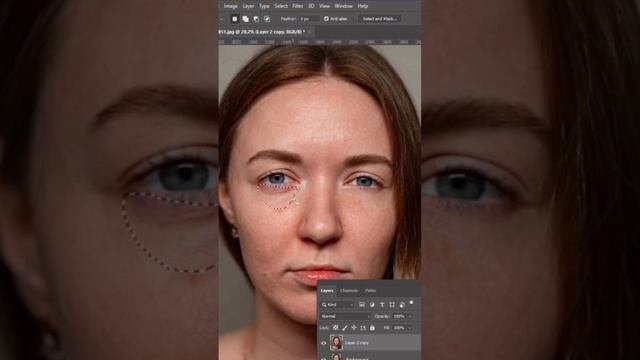Switch to the Channels tab
The width and height of the screenshot is (640, 360).
(349, 291)
